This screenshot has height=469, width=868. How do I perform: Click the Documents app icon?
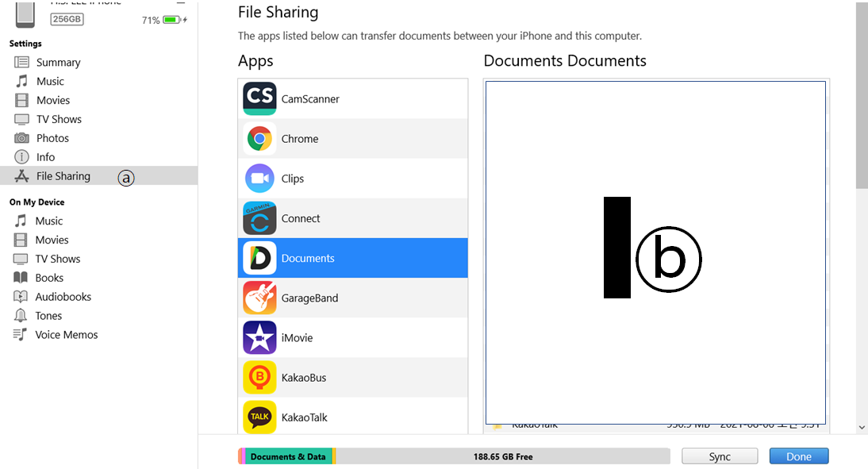click(259, 258)
